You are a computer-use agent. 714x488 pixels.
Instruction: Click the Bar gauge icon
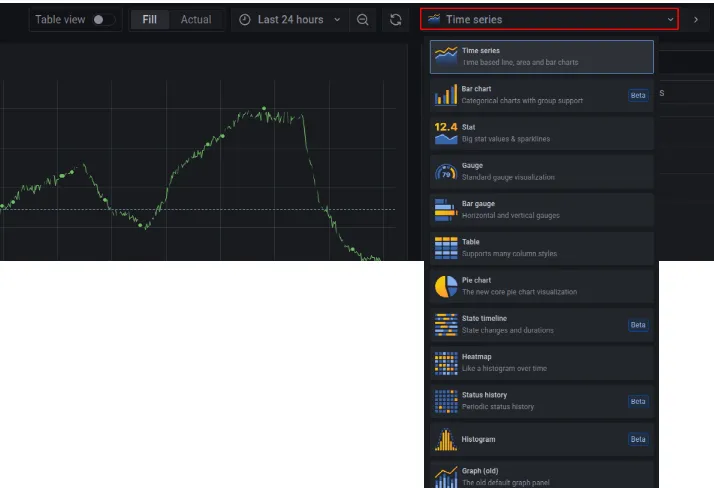(x=446, y=210)
